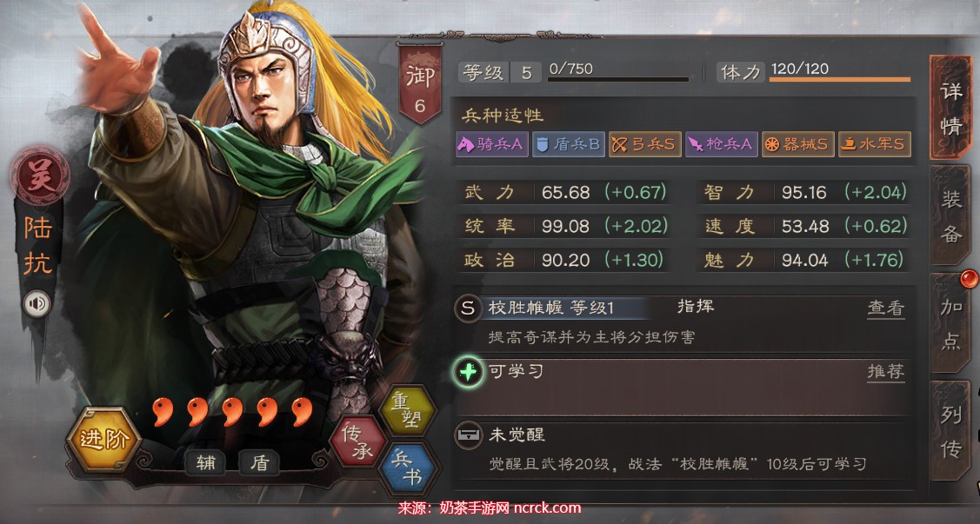Switch to the 装备 tab
This screenshot has height=524, width=980.
click(x=950, y=216)
